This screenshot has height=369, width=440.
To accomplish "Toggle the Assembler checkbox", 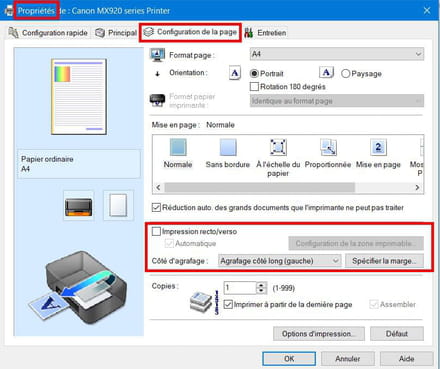I will 374,304.
